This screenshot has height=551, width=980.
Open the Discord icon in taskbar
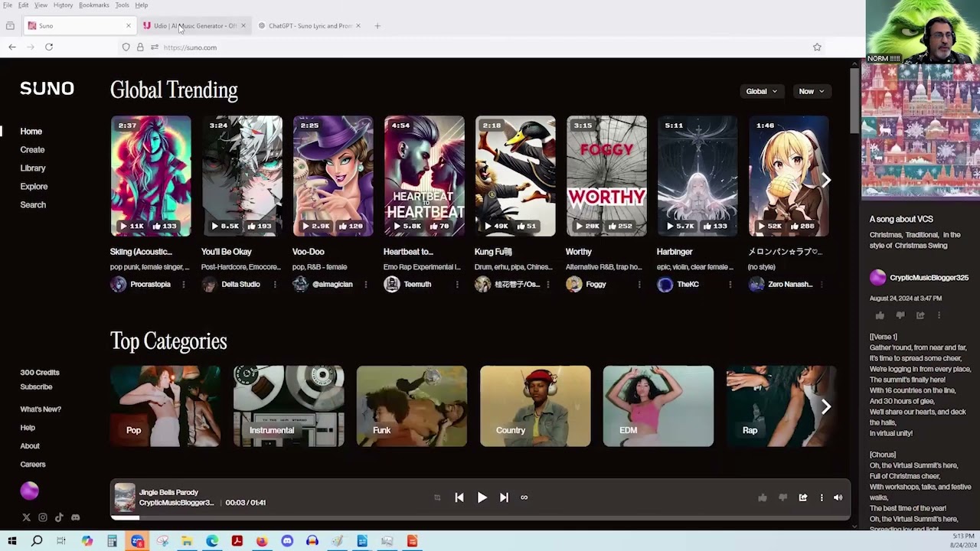(287, 541)
